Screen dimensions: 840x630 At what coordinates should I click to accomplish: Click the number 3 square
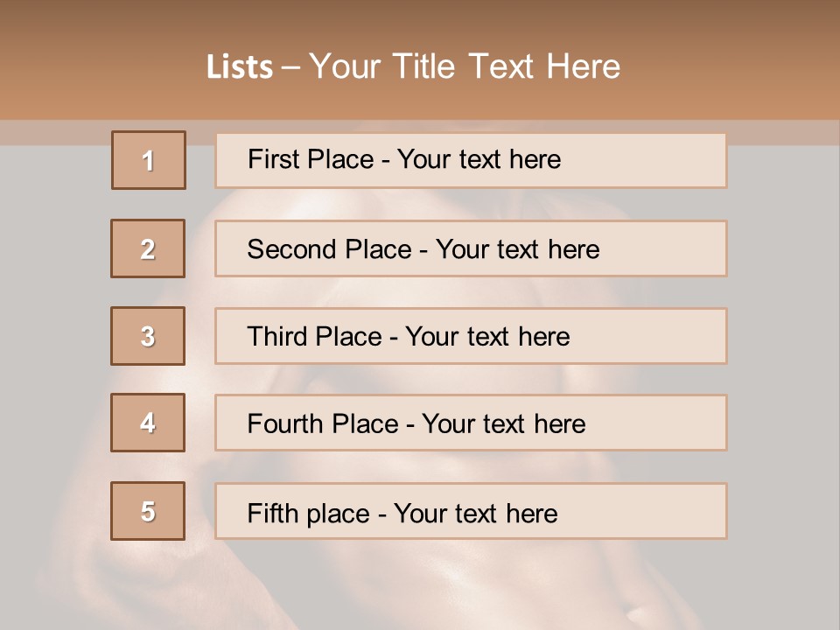pos(148,336)
